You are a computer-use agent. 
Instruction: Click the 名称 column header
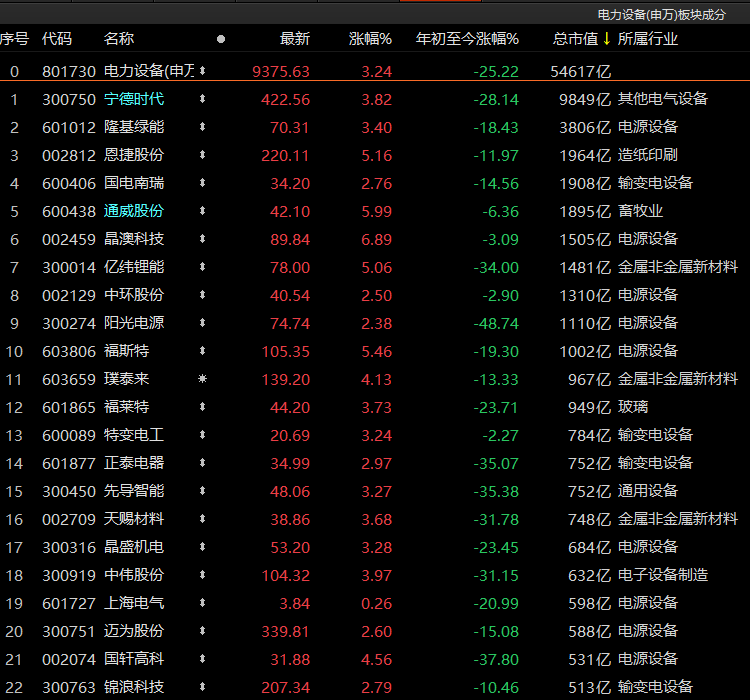click(x=119, y=39)
